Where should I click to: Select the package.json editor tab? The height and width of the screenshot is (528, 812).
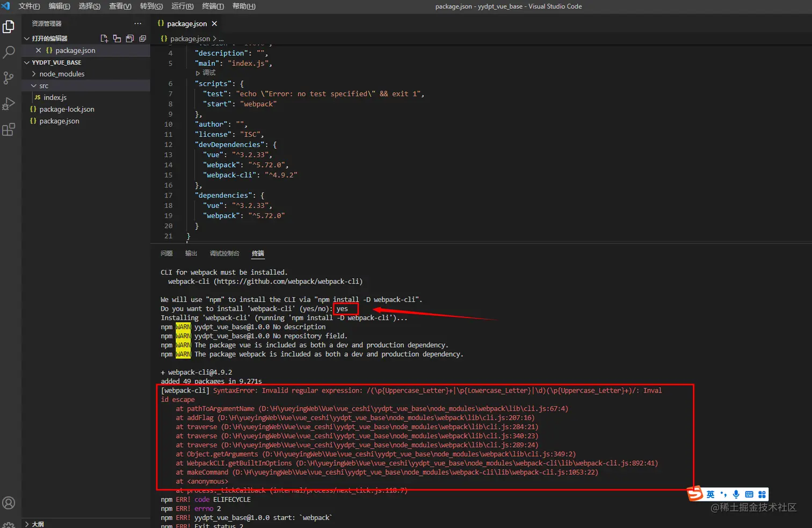pyautogui.click(x=187, y=24)
